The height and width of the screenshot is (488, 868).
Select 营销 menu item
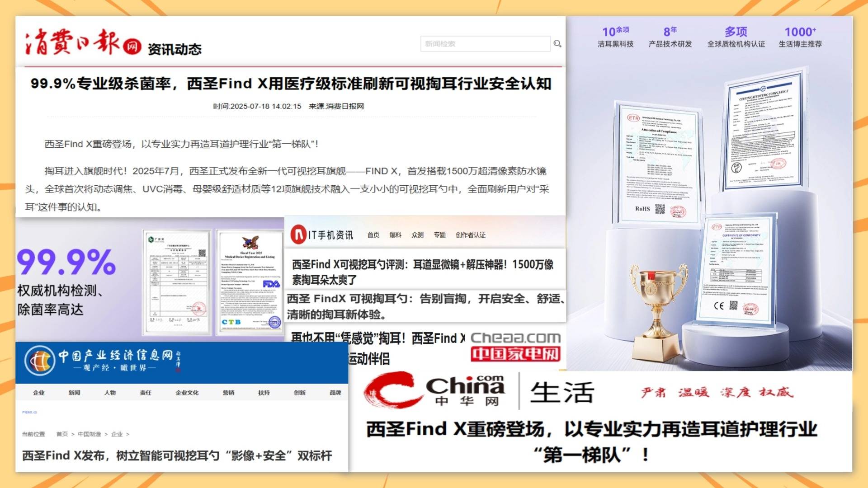(x=228, y=393)
